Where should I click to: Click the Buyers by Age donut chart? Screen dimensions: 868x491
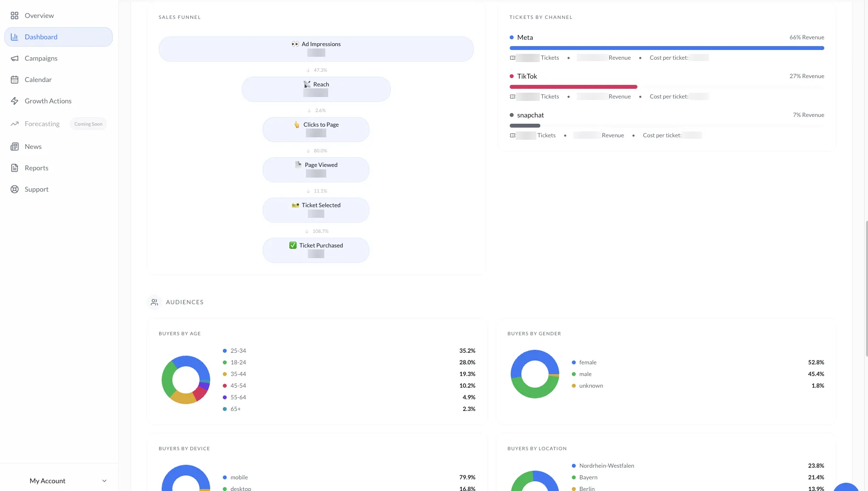(186, 380)
